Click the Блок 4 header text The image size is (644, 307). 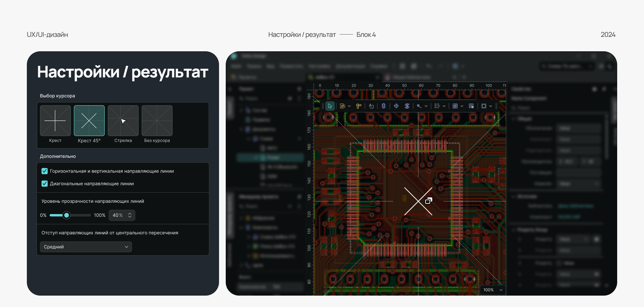[x=366, y=35]
